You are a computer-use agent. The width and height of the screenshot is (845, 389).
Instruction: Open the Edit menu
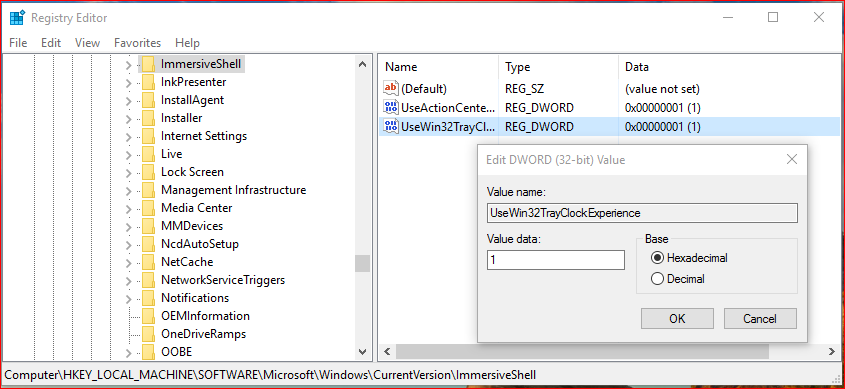tap(51, 43)
